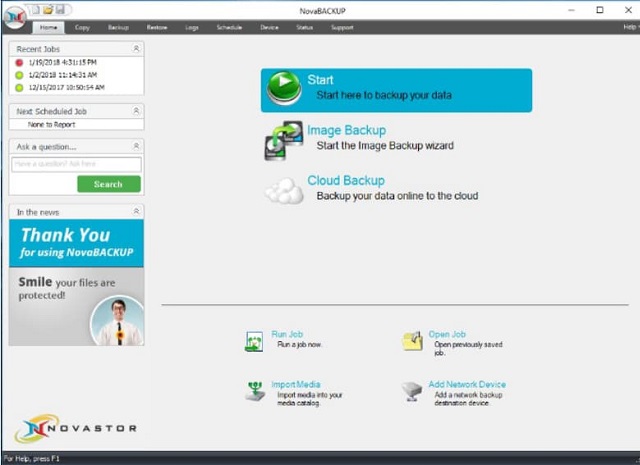Image resolution: width=640 pixels, height=465 pixels.
Task: Click the Image Backup disk icon
Action: (284, 140)
